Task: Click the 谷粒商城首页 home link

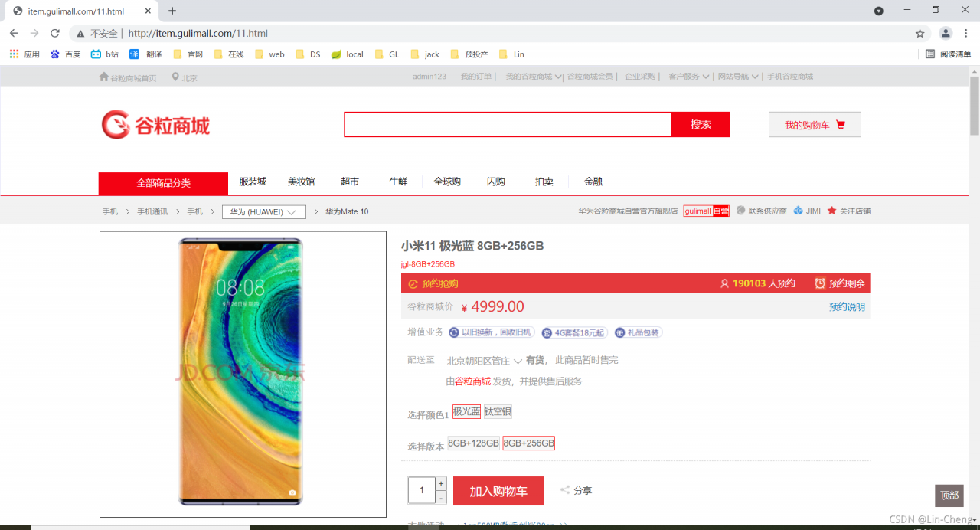Action: coord(128,77)
